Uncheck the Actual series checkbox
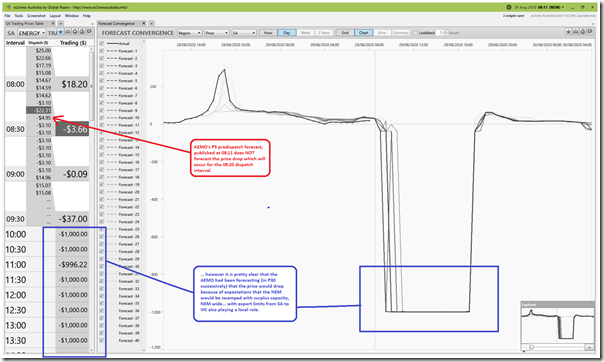The image size is (604, 362). coord(102,44)
